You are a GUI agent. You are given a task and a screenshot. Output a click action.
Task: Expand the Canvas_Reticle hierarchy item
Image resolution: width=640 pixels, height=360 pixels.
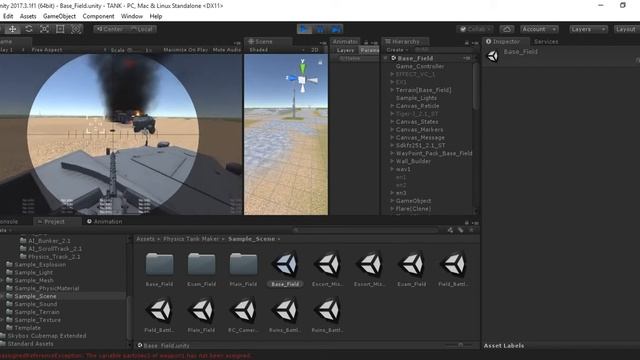coord(392,106)
